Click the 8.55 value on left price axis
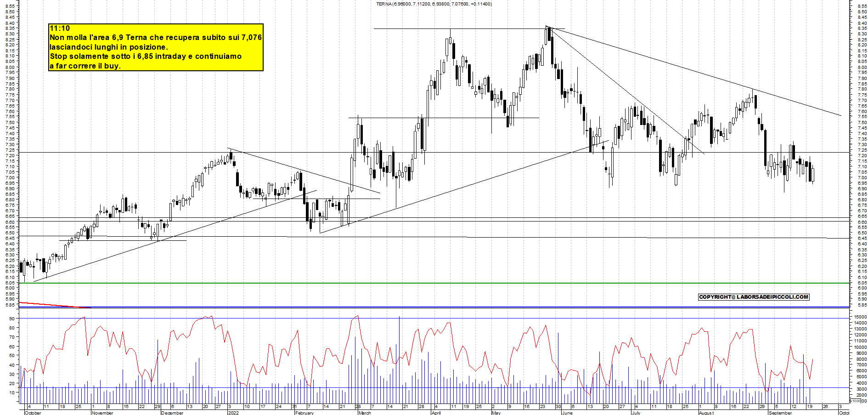This screenshot has height=415, width=868. [10, 6]
